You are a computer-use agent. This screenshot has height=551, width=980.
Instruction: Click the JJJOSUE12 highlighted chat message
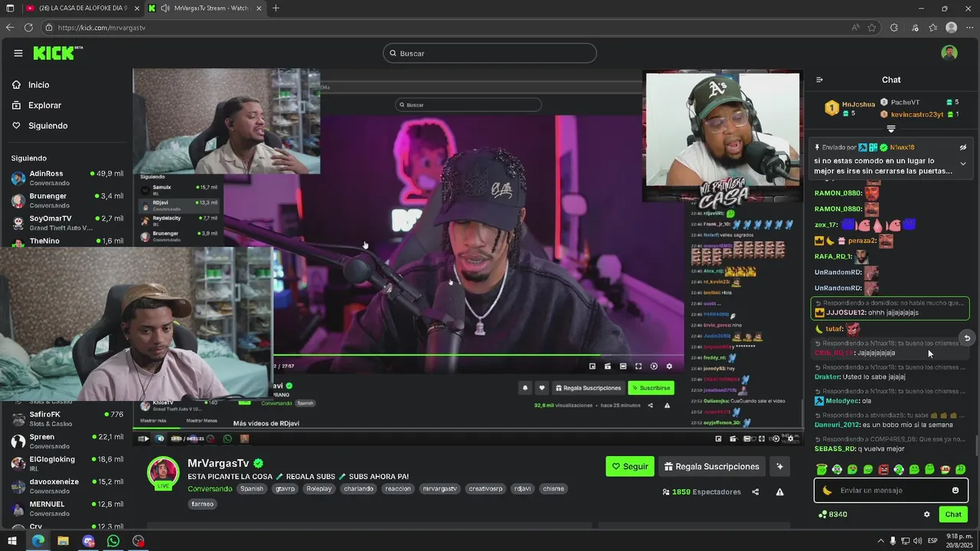pos(890,308)
